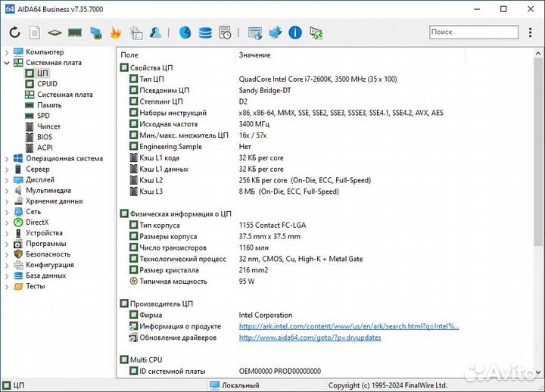Launch the flame stability test icon

[116, 33]
